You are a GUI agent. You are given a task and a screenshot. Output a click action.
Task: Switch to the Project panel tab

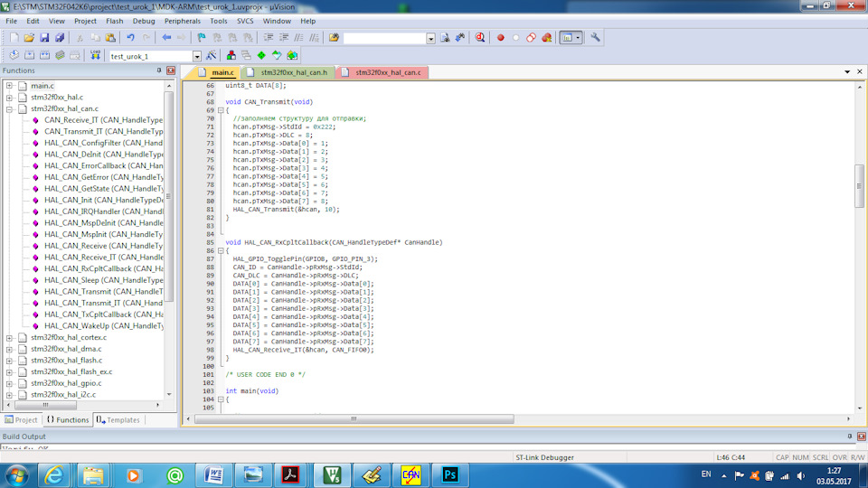click(21, 420)
